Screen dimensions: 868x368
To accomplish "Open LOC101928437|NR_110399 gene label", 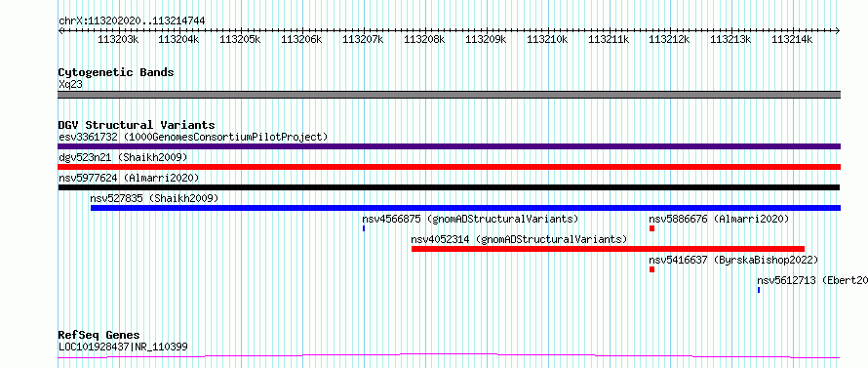I will pyautogui.click(x=123, y=348).
